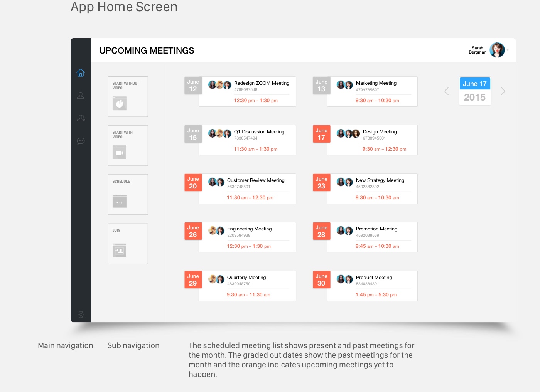Click Sarah Bergman's profile avatar
This screenshot has height=392, width=540.
tap(497, 50)
